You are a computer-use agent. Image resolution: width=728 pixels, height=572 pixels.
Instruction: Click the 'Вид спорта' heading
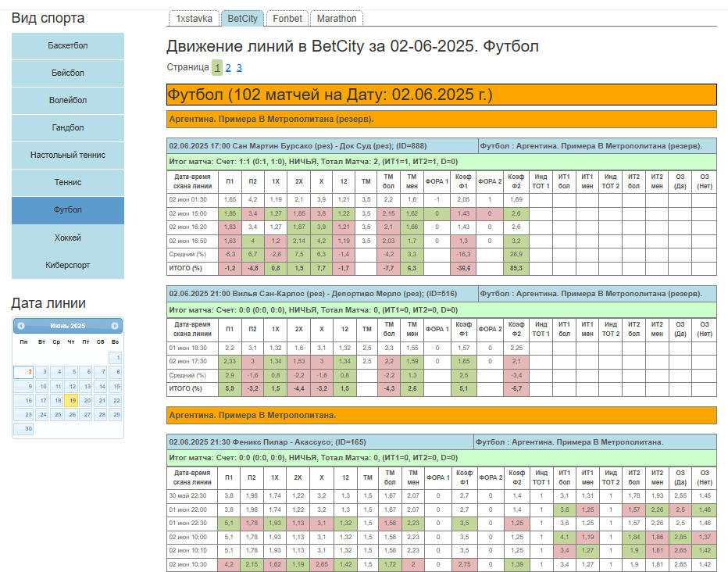click(x=48, y=18)
